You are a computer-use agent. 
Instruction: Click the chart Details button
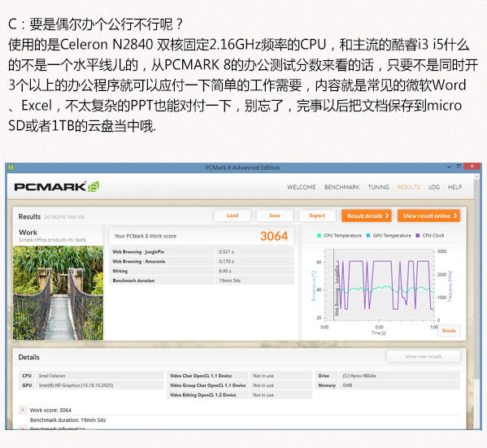coord(449,331)
